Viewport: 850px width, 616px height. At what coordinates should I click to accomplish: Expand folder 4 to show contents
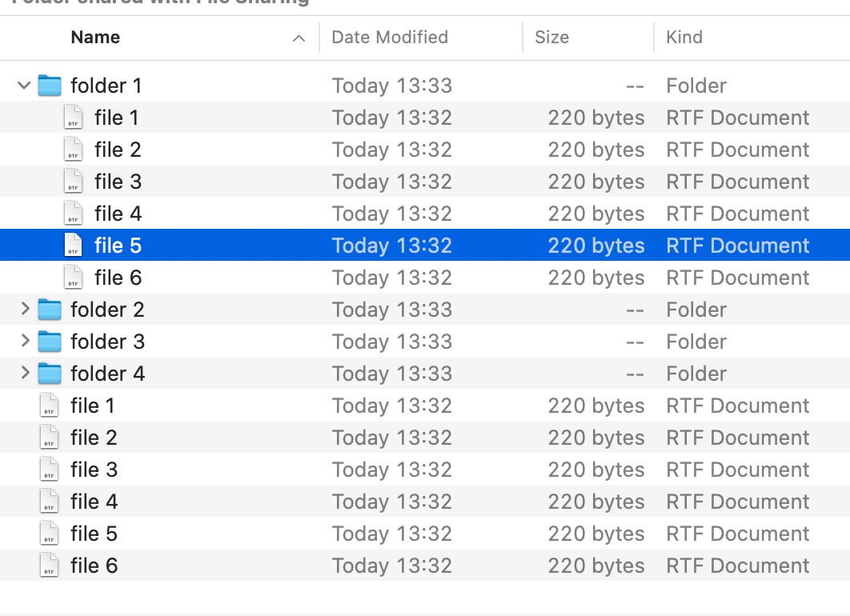pyautogui.click(x=24, y=373)
